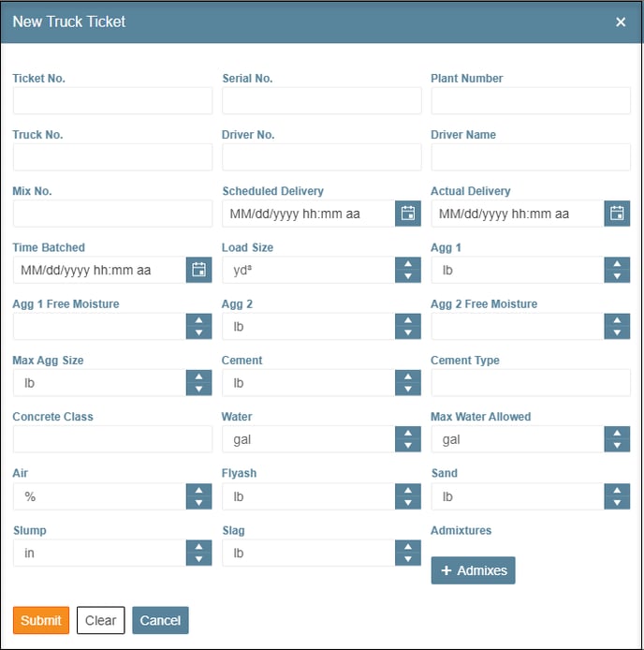Viewport: 644px width, 650px height.
Task: Increase the Max Agg Size value
Action: (x=199, y=377)
